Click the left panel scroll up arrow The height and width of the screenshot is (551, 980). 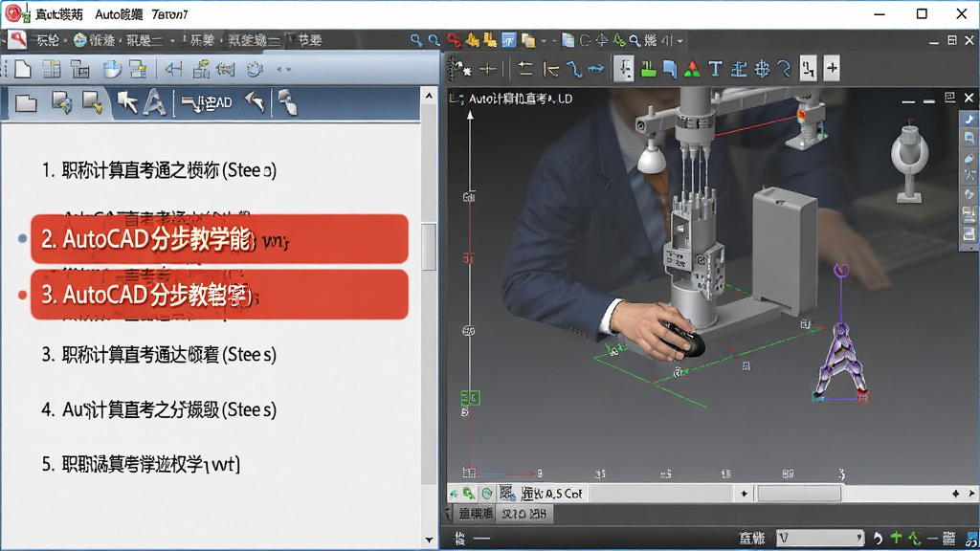click(429, 96)
